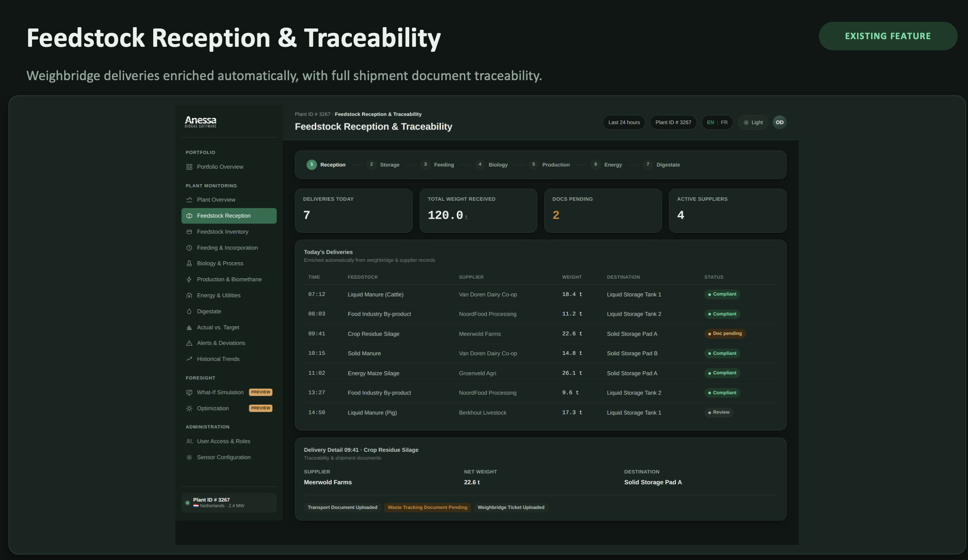The height and width of the screenshot is (560, 968).
Task: Open the Last 24 hours time range selector
Action: 624,122
